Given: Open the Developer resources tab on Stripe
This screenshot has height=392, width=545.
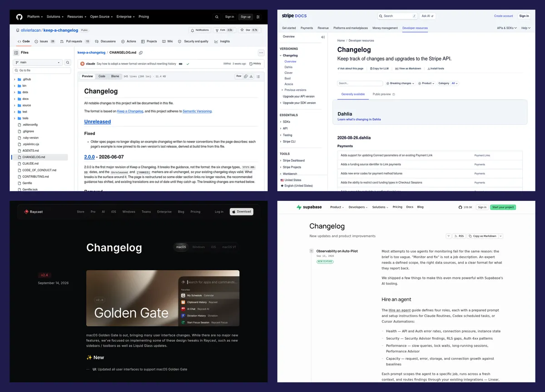Looking at the screenshot, I should (415, 28).
